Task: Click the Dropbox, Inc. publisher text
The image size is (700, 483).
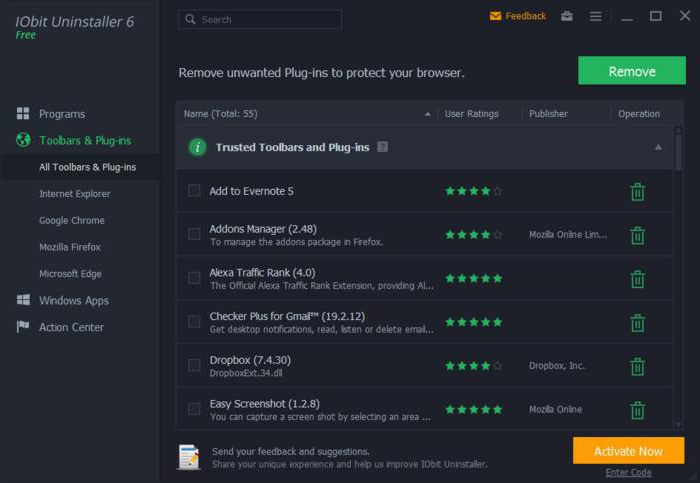Action: click(557, 366)
